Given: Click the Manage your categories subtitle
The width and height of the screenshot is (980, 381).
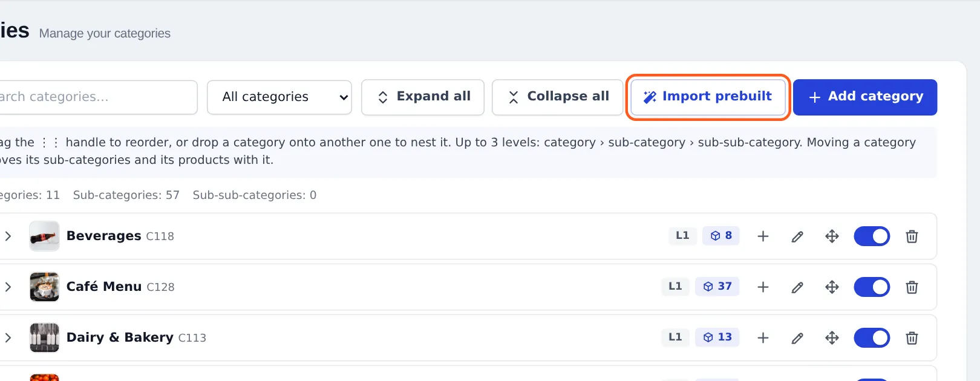Looking at the screenshot, I should tap(105, 34).
